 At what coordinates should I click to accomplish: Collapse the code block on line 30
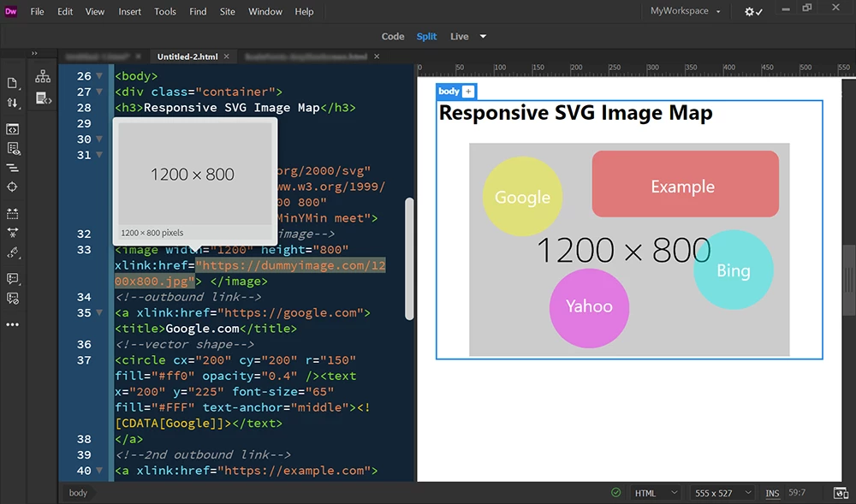coord(99,139)
